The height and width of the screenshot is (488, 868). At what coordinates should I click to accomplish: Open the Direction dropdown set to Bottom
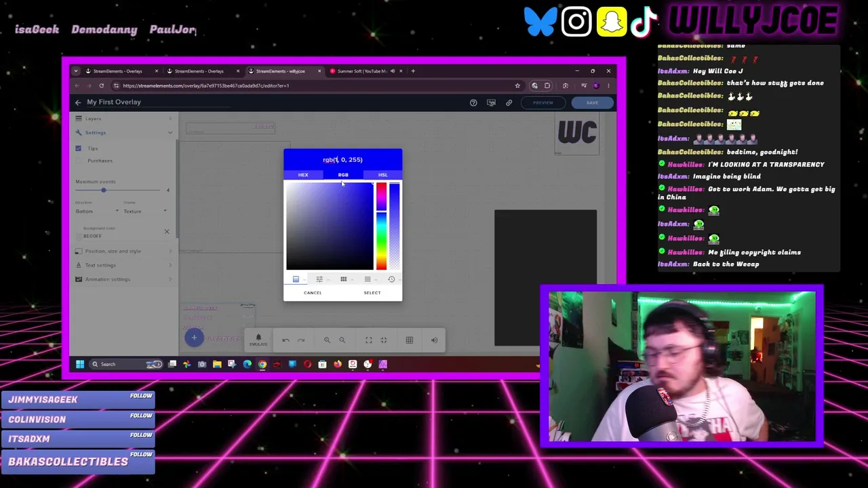pos(96,211)
